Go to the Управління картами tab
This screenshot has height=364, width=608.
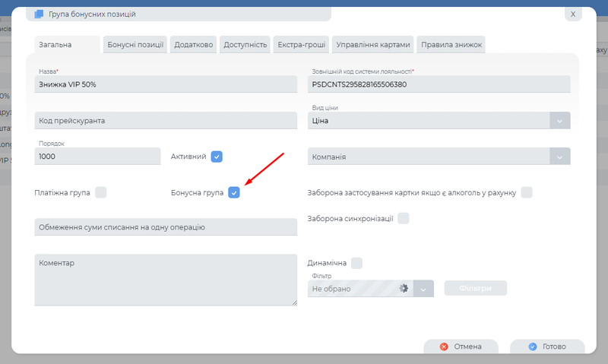click(x=373, y=45)
